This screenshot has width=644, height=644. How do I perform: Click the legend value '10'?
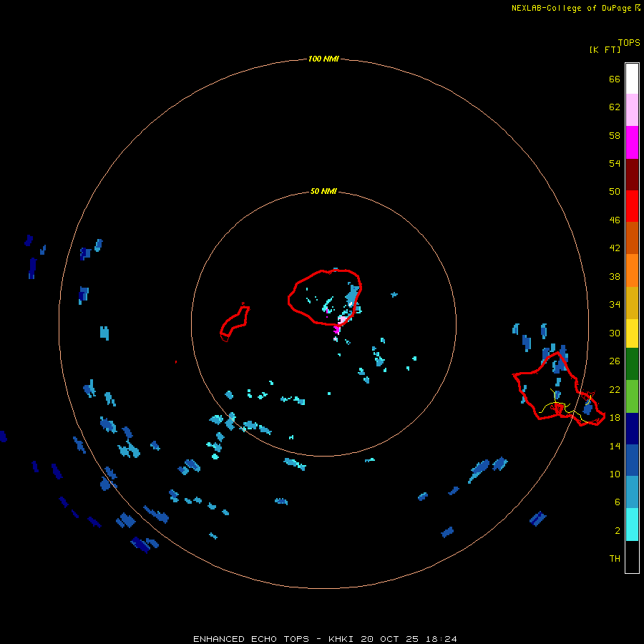click(x=615, y=474)
